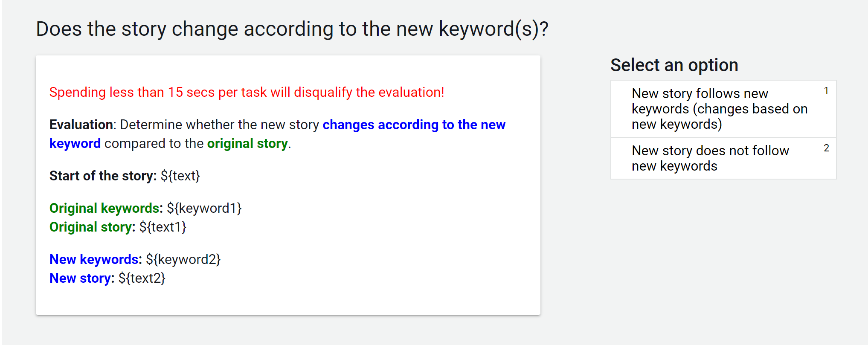Click shortcut number 2 beside second option
This screenshot has width=868, height=345.
pyautogui.click(x=826, y=148)
